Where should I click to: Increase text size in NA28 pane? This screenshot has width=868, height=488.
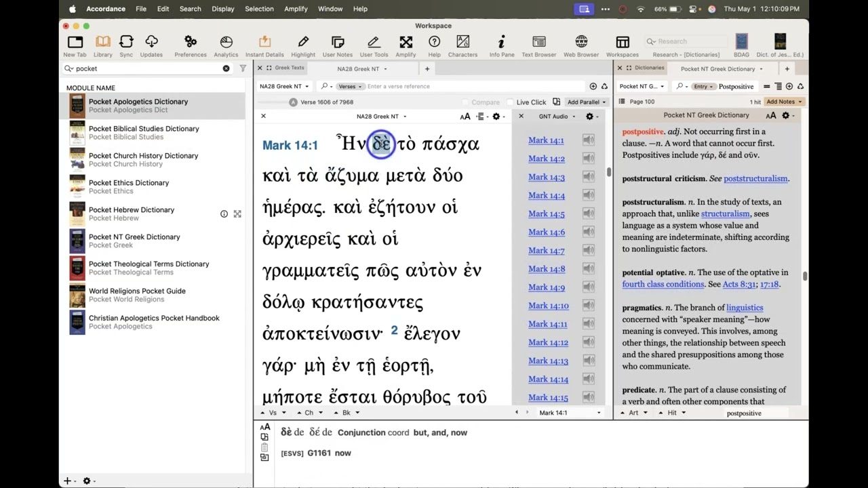[465, 117]
